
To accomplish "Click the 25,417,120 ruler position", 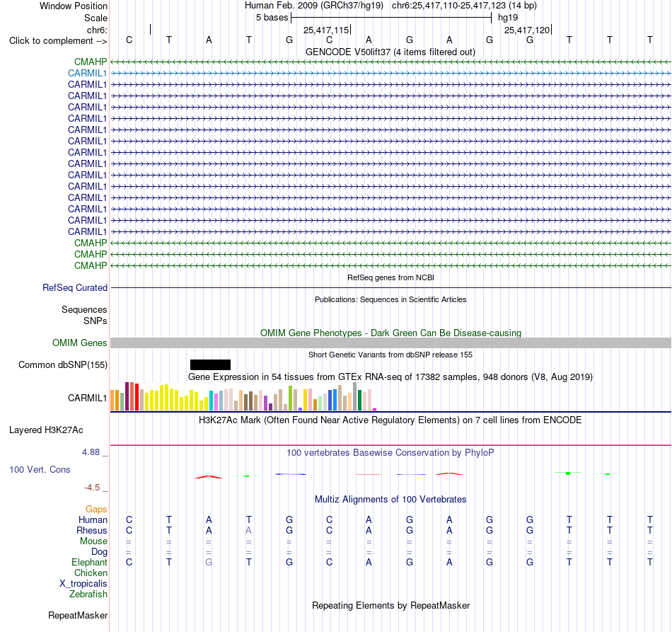I will (x=526, y=30).
